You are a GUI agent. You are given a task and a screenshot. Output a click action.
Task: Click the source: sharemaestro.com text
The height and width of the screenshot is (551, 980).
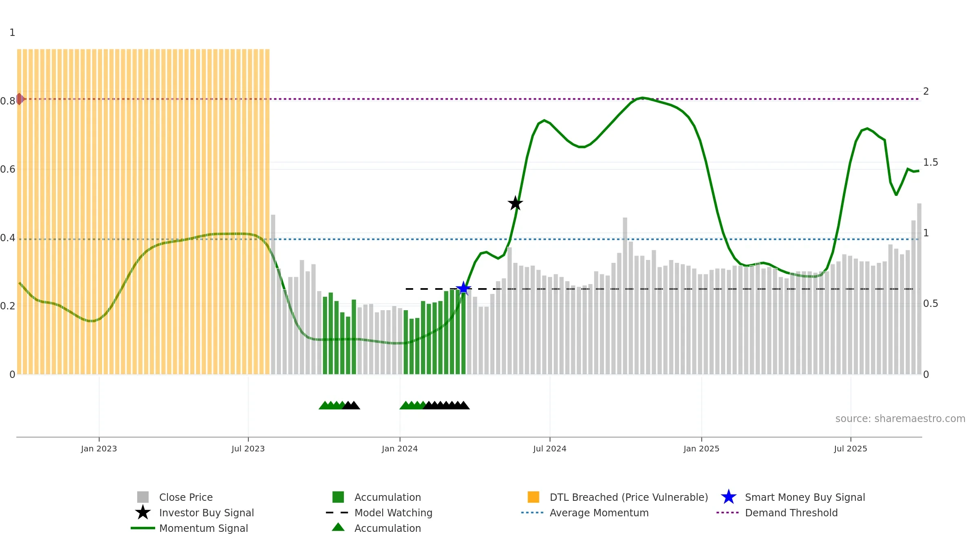tap(900, 419)
